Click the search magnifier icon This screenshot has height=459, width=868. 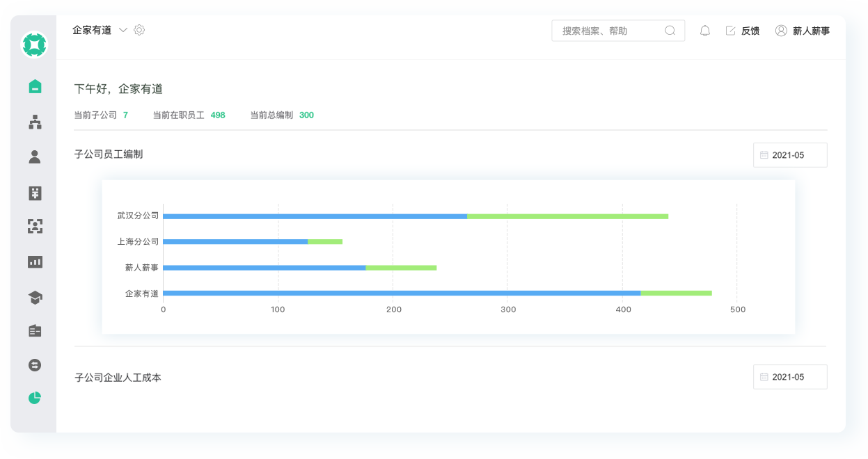(670, 31)
